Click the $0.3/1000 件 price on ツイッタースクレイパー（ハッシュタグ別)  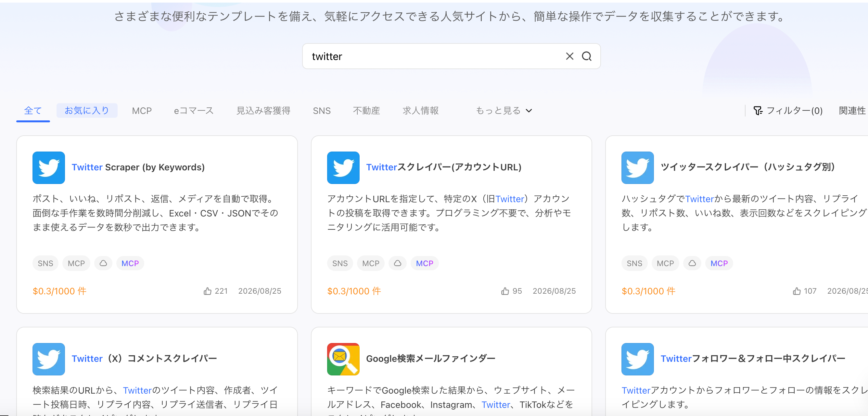(x=649, y=291)
